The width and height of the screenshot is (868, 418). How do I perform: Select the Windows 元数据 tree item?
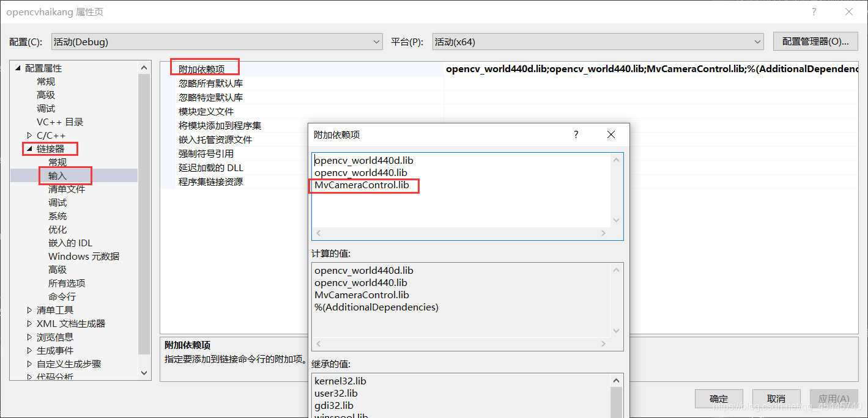point(84,256)
